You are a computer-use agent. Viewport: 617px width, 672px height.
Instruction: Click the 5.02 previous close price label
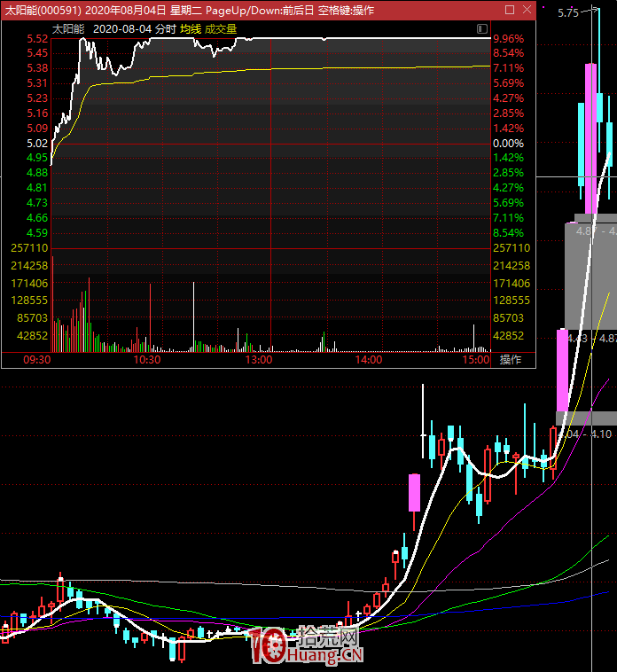[37, 143]
